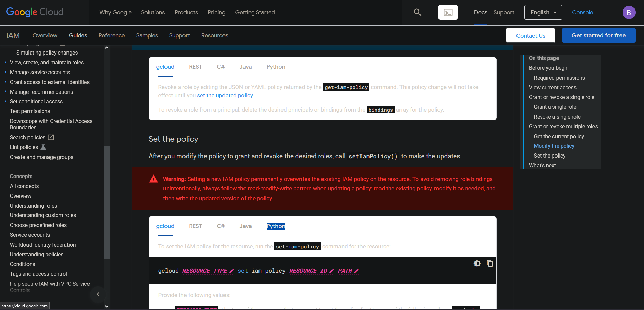The width and height of the screenshot is (644, 310).
Task: Open the Pricing page
Action: (216, 12)
